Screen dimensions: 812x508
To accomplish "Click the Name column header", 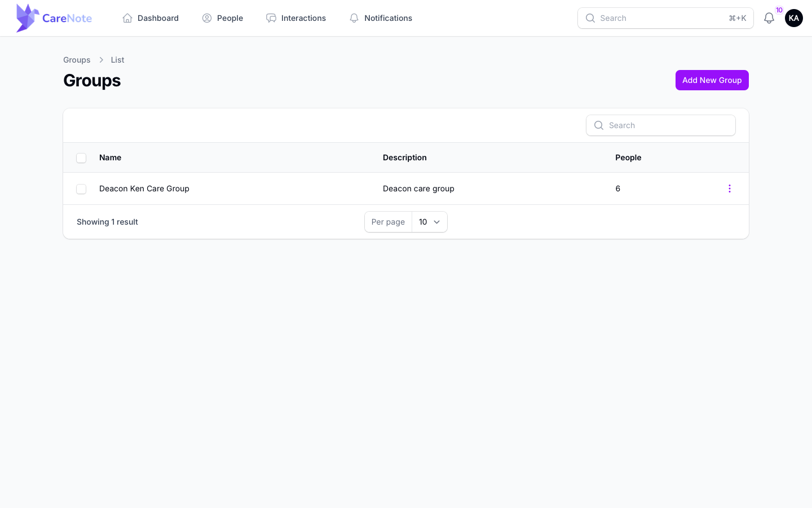I will pos(110,157).
